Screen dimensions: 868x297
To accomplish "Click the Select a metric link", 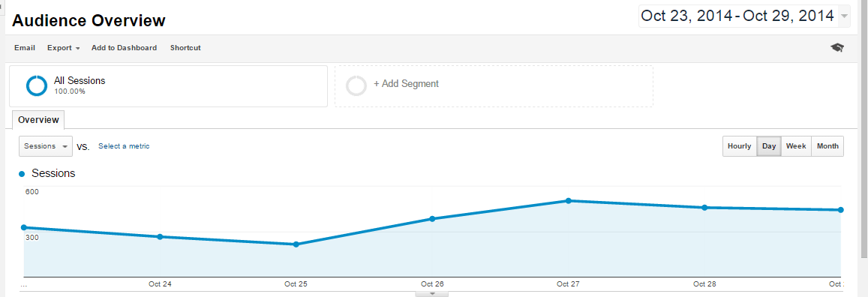I will pos(124,146).
